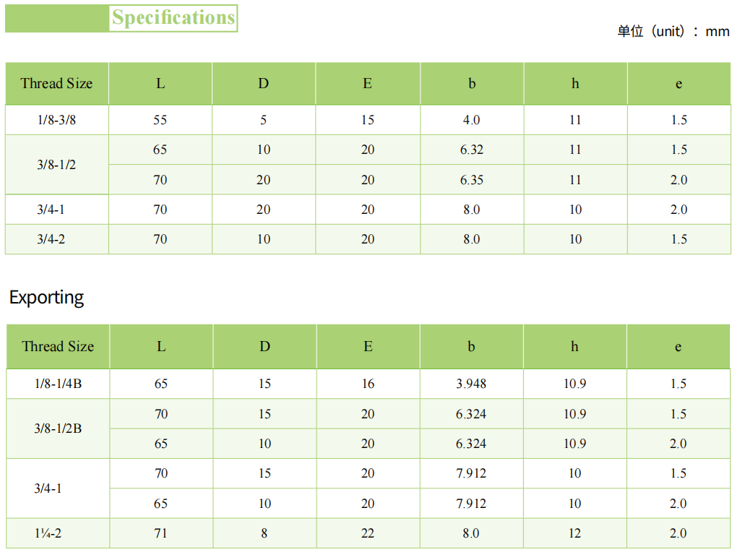Click the E value 22
Viewport: 740px width, 560px height.
click(368, 533)
